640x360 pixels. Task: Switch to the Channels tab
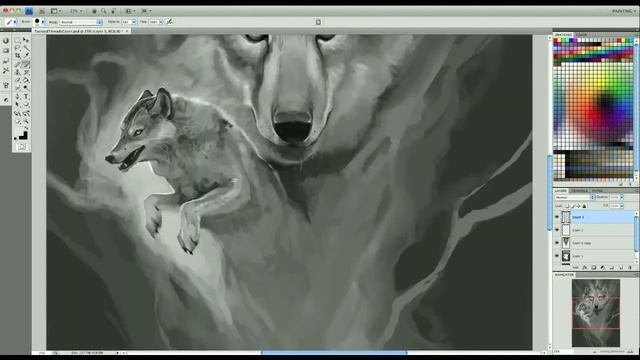[x=579, y=191]
